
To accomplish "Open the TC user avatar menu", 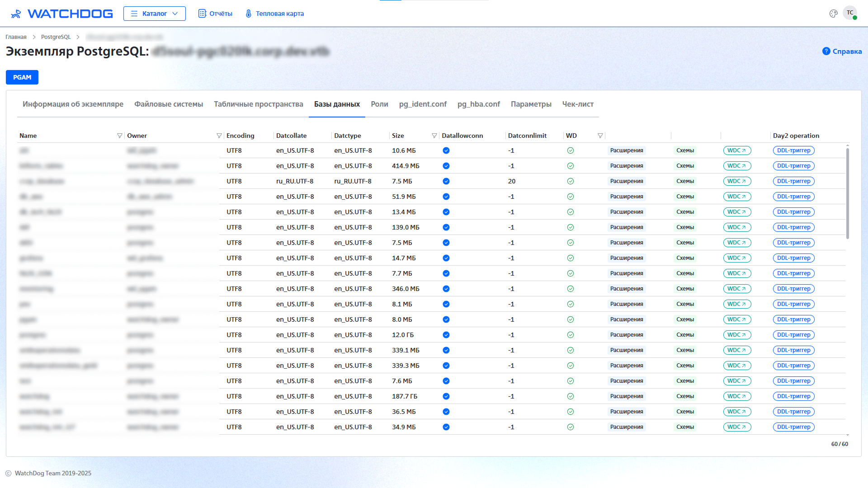I will (x=850, y=13).
